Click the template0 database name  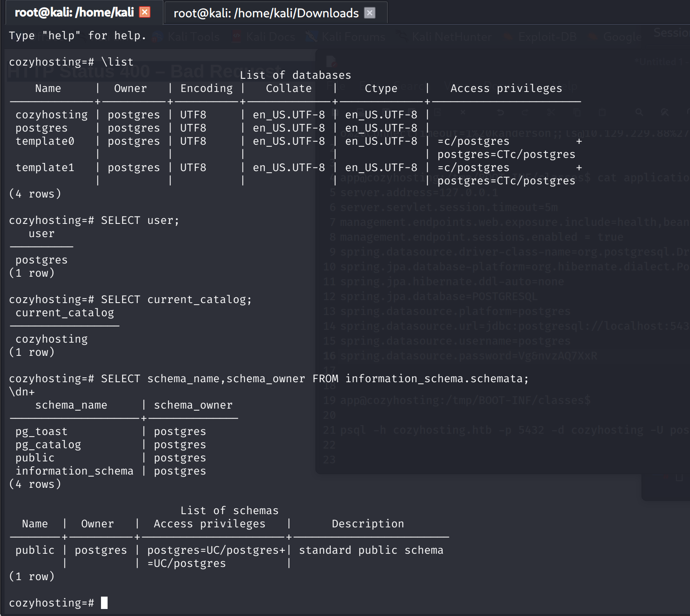tap(45, 141)
